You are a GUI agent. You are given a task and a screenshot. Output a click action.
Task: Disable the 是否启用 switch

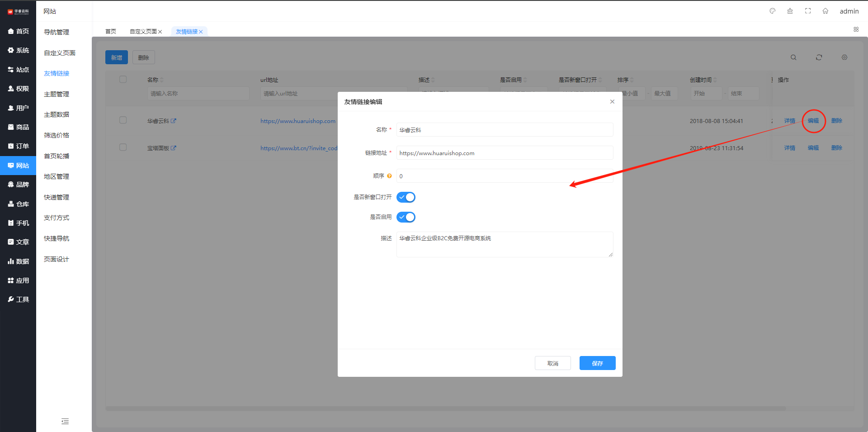(406, 217)
